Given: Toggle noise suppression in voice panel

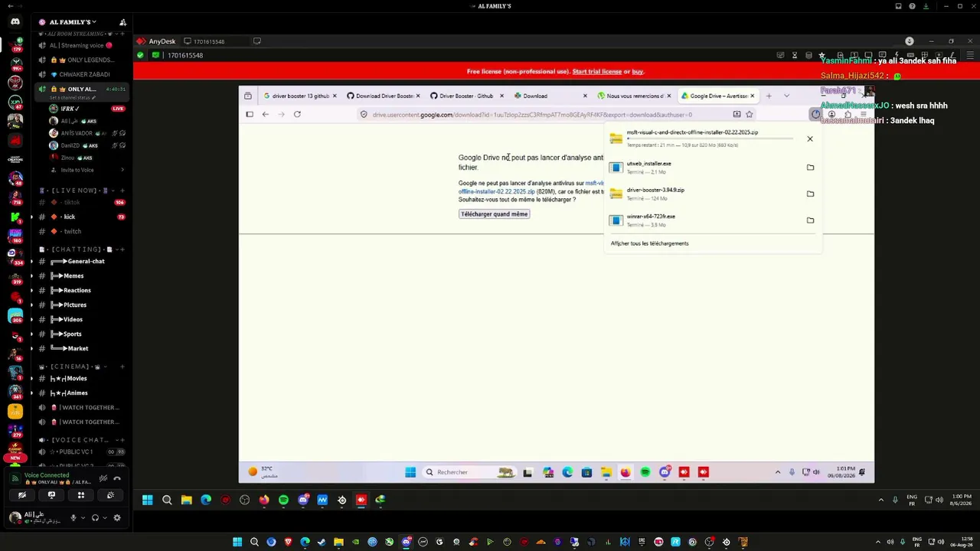Looking at the screenshot, I should pos(103,479).
